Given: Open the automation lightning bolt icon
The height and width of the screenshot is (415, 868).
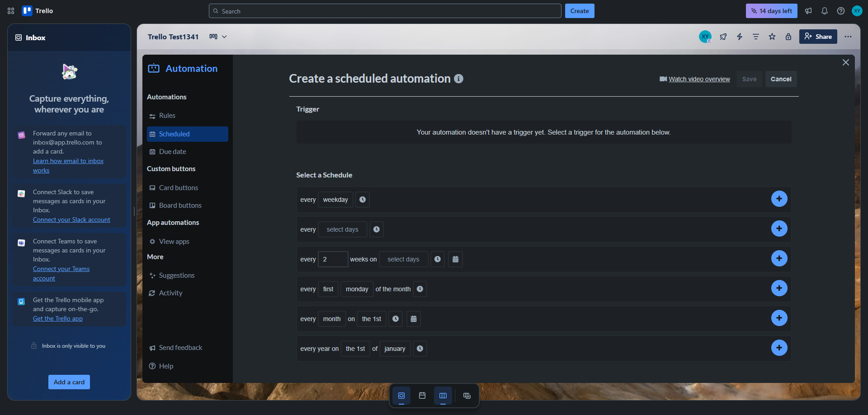Looking at the screenshot, I should [x=740, y=37].
